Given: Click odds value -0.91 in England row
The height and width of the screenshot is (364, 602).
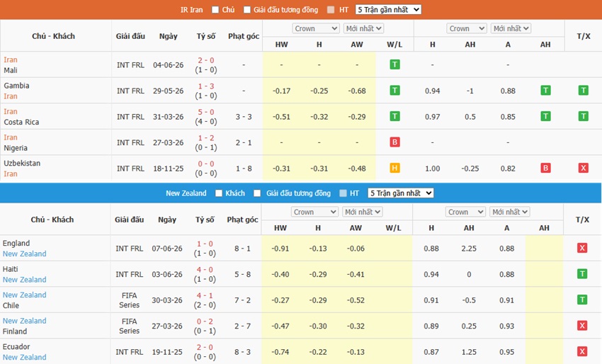Looking at the screenshot, I should [x=280, y=249].
